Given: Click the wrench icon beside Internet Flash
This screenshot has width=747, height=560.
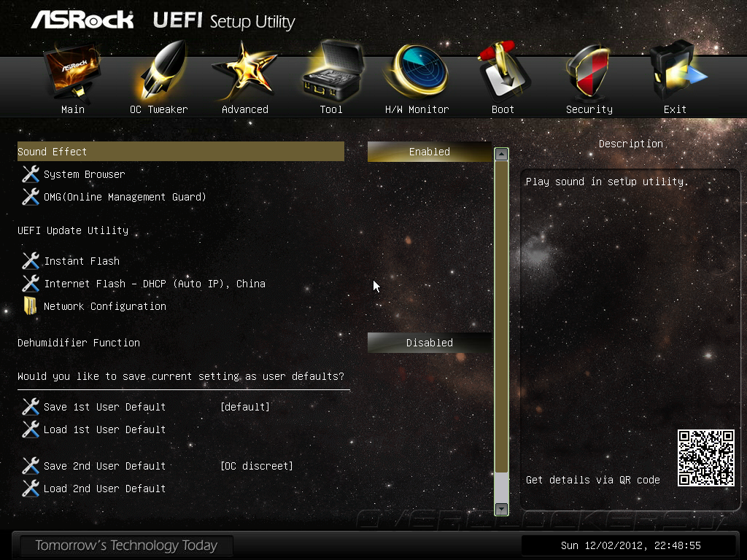Looking at the screenshot, I should (x=31, y=284).
